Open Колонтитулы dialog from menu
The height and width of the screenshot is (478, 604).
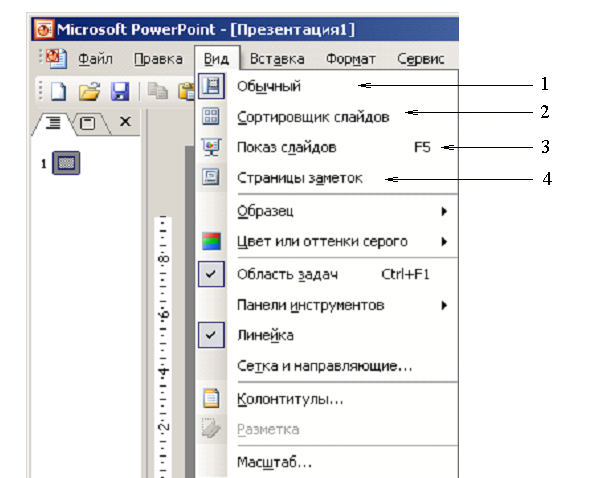click(327, 399)
